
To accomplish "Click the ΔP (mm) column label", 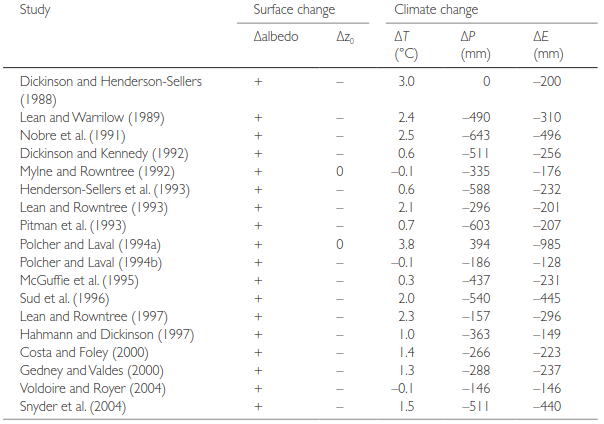I will (475, 45).
